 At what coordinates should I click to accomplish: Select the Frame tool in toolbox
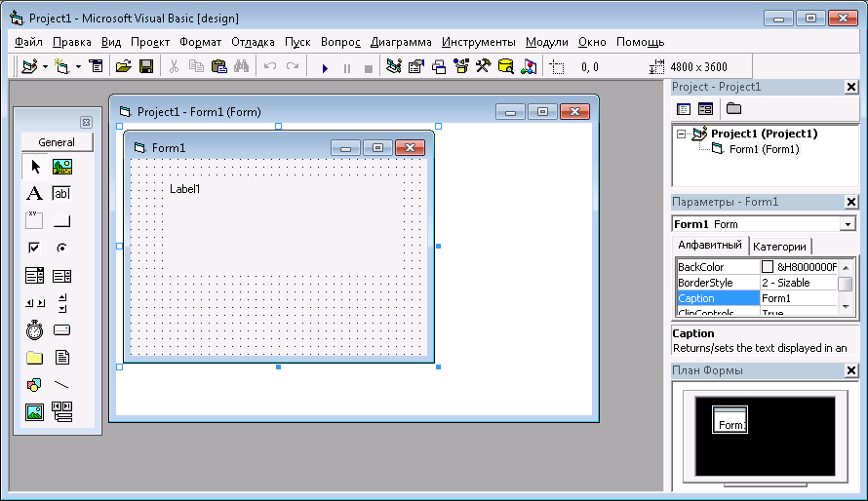34,220
